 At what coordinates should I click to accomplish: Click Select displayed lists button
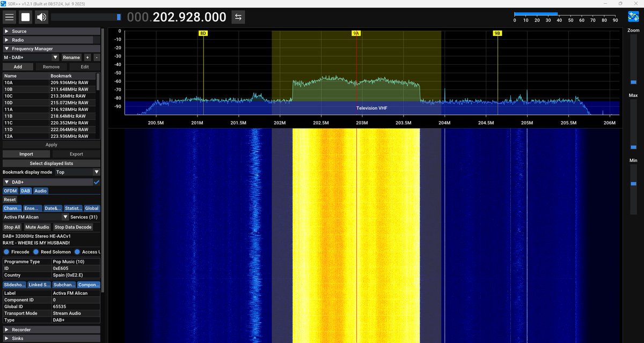click(x=52, y=163)
